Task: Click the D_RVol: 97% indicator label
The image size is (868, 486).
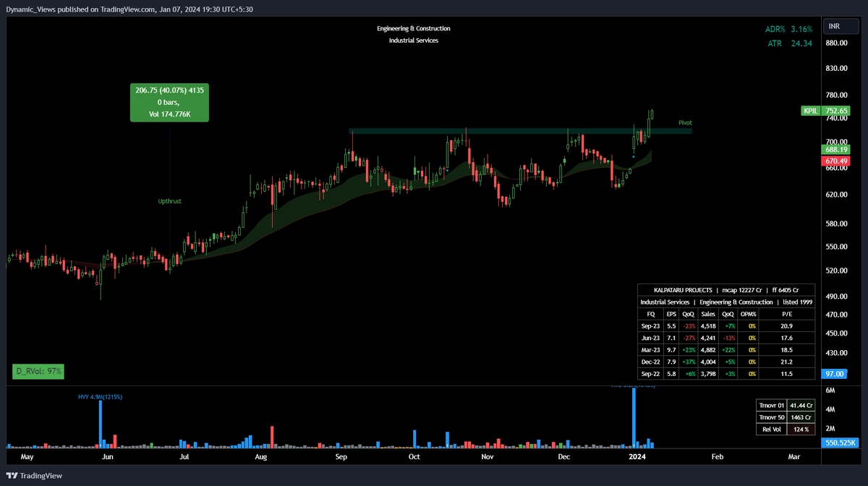Action: tap(40, 371)
